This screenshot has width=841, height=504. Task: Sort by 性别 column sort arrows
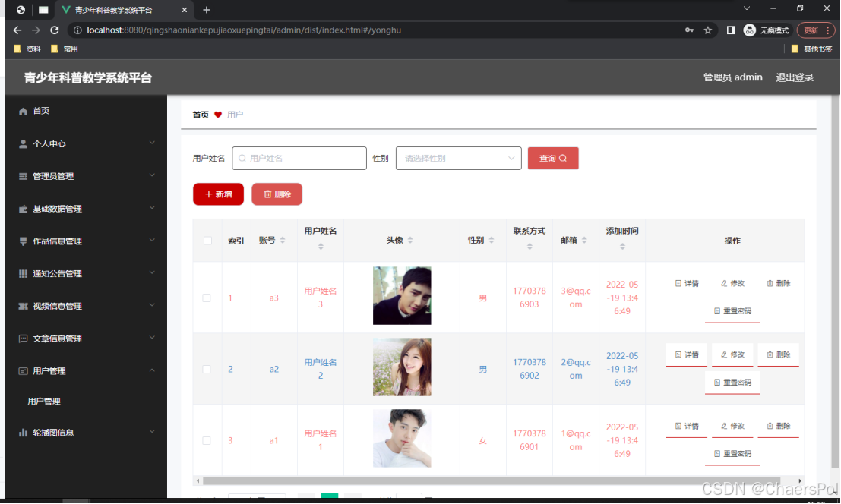click(492, 241)
